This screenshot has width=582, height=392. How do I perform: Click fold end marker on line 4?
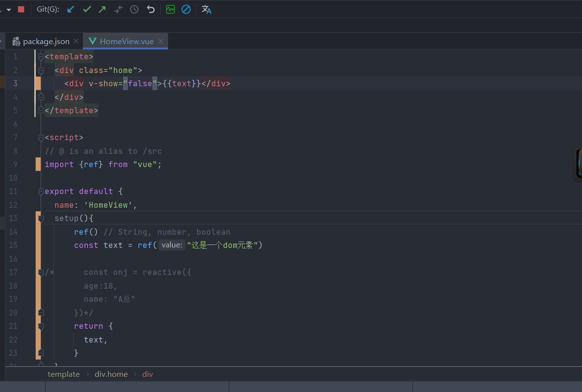[x=41, y=97]
